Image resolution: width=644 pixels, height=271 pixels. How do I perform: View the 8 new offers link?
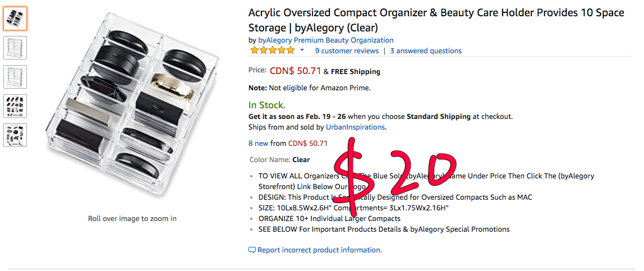pyautogui.click(x=266, y=143)
